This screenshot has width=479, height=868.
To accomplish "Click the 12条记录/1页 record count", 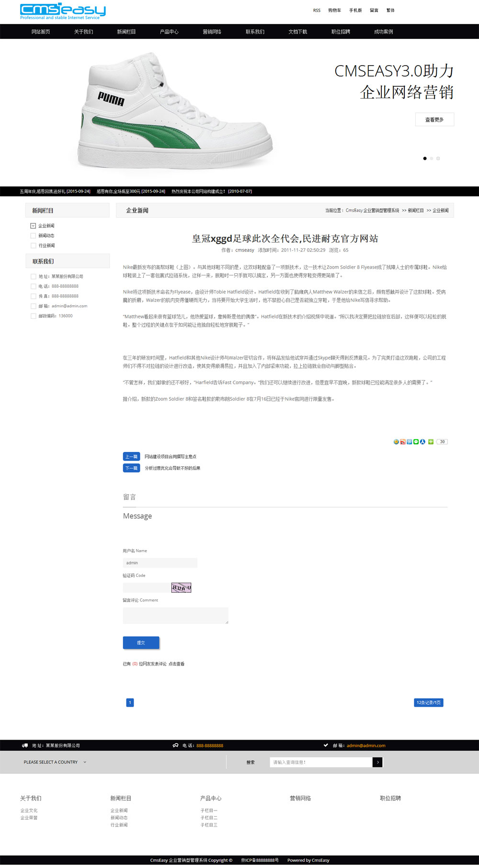I will [x=429, y=702].
